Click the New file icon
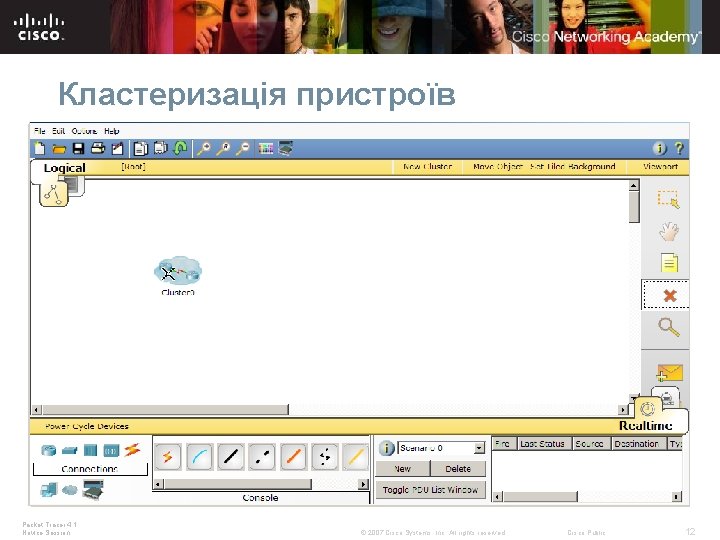 (x=40, y=148)
